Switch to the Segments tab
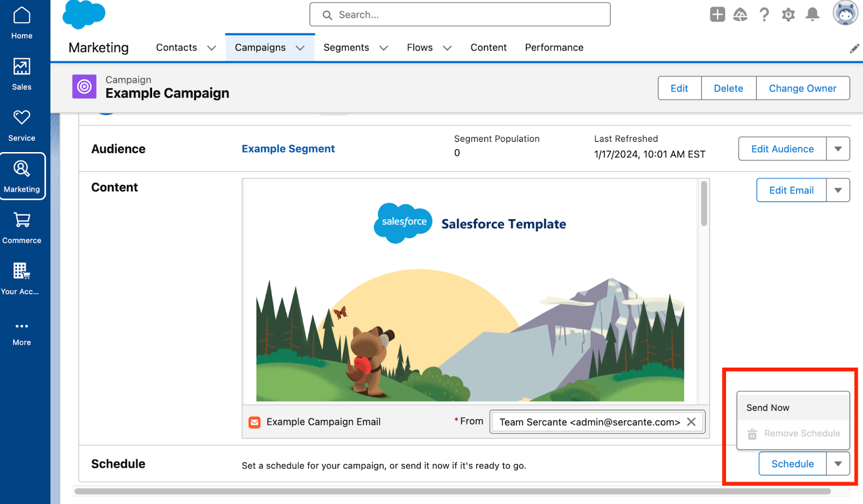 tap(346, 47)
